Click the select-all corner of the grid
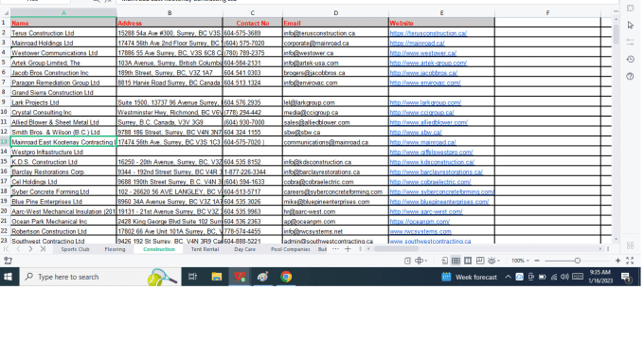The image size is (644, 362). [x=6, y=13]
